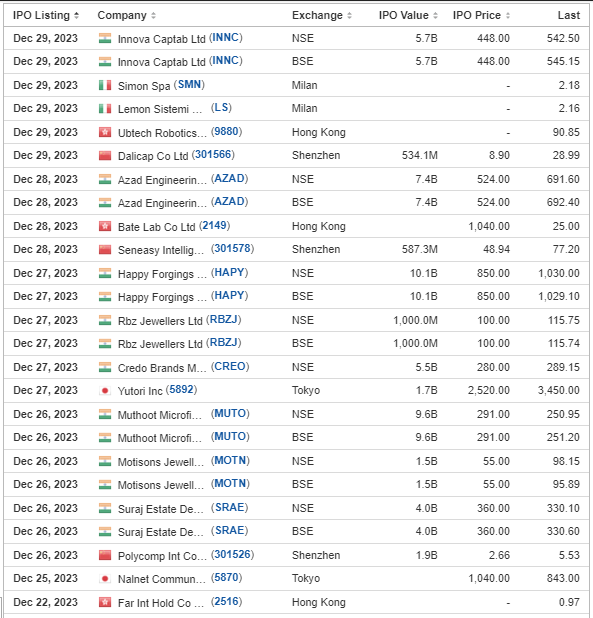
Task: Open HAPY ticker link in BSE row
Action: click(x=229, y=296)
